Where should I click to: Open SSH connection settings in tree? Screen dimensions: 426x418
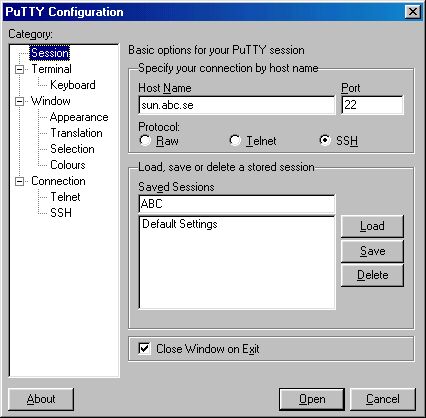coord(61,213)
